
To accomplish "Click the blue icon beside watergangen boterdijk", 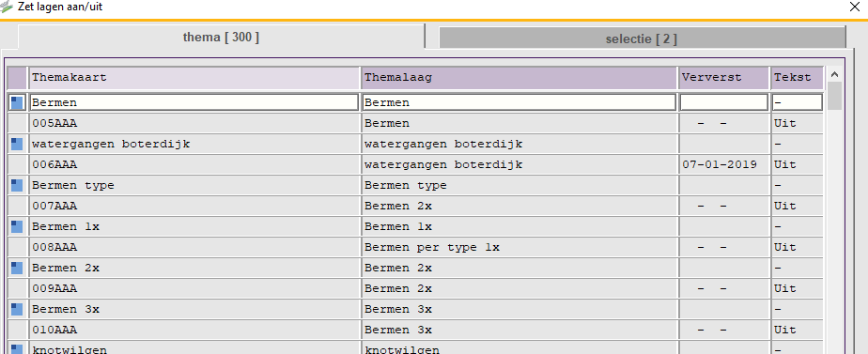I will pyautogui.click(x=17, y=145).
